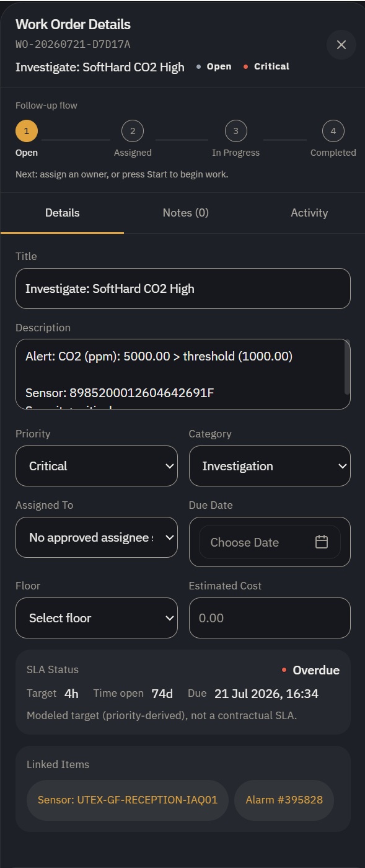Open the Category dropdown showing Investigation

[x=270, y=466]
